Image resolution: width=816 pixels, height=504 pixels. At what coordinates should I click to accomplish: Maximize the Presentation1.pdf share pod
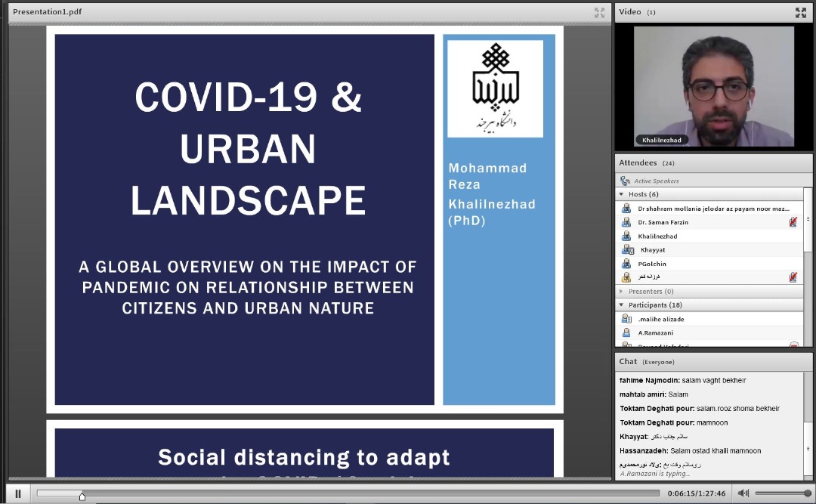click(599, 12)
